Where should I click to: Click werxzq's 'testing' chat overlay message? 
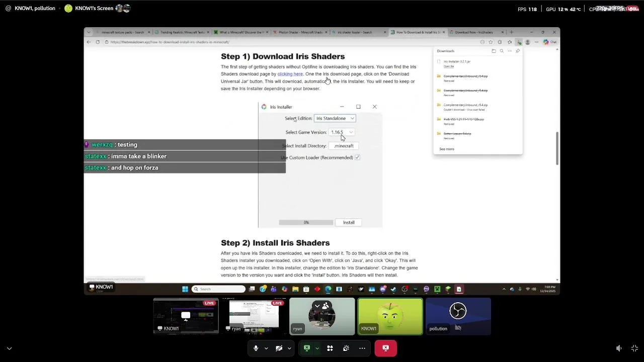coord(185,145)
